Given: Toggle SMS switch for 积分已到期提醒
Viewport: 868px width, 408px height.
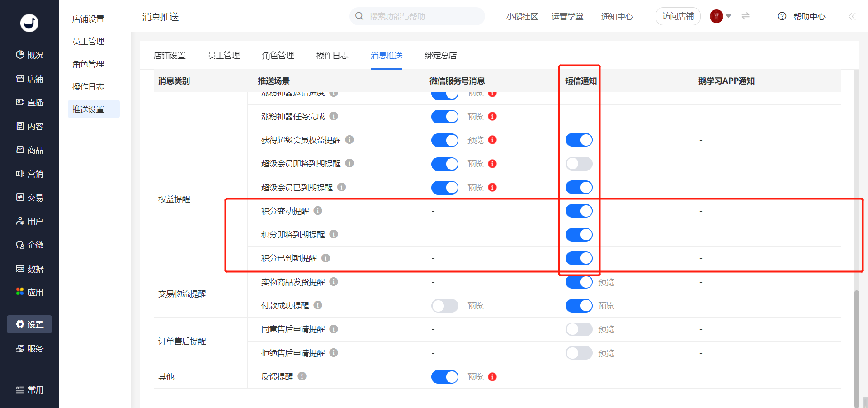Looking at the screenshot, I should 579,258.
